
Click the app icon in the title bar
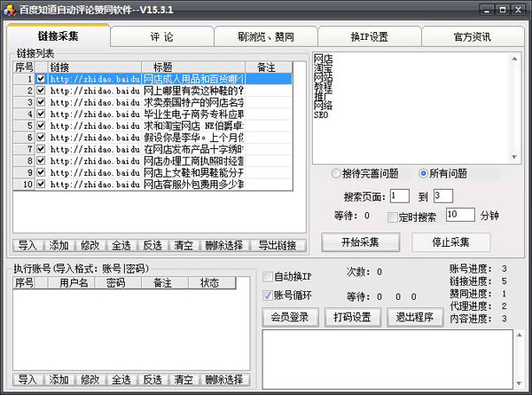(x=10, y=10)
